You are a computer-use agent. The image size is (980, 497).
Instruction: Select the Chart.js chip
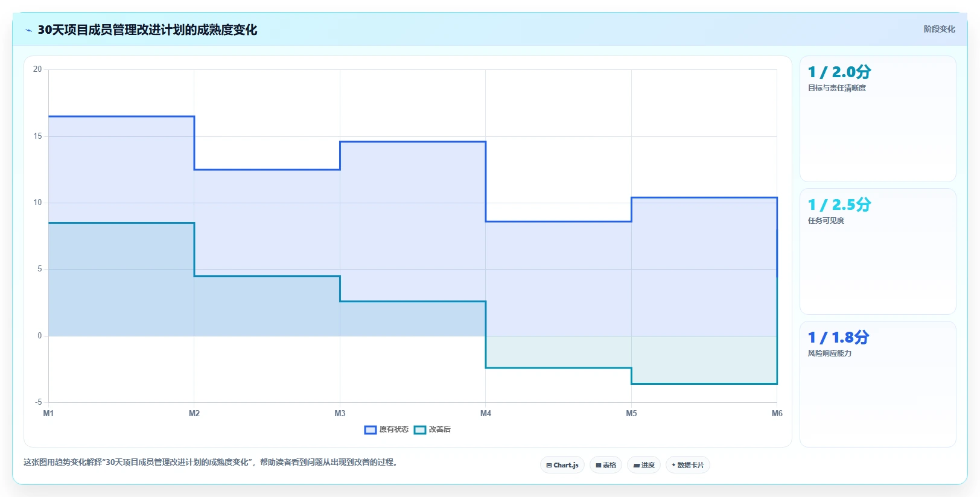pyautogui.click(x=562, y=465)
